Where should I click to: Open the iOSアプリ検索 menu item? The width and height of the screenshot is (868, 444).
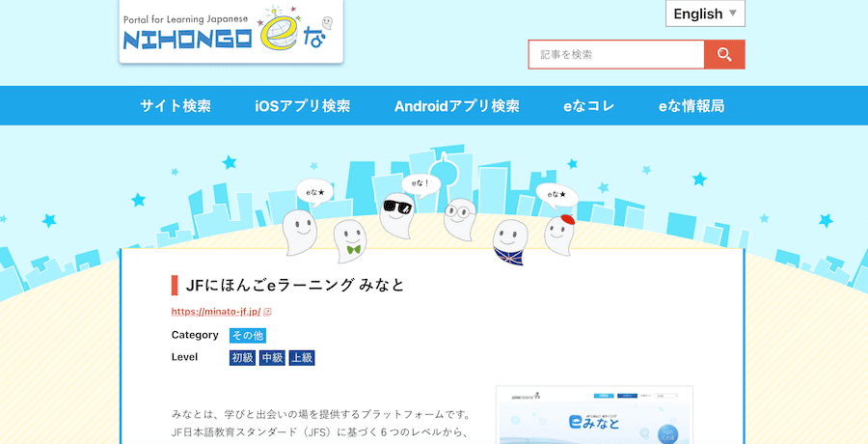coord(303,106)
